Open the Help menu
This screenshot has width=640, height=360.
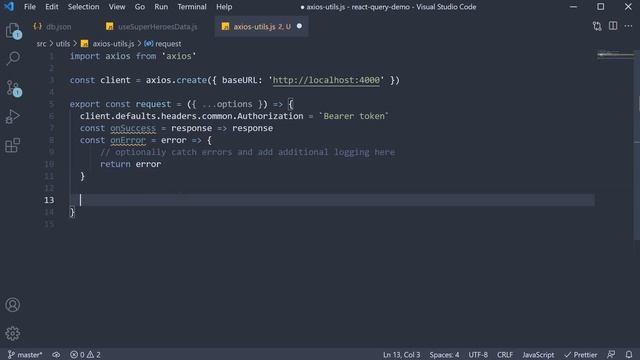pos(224,7)
